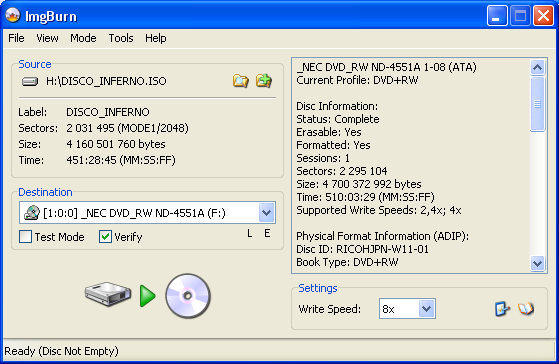Click the Sessions: 1 line
Screen dimensions: 559x364
pyautogui.click(x=323, y=158)
